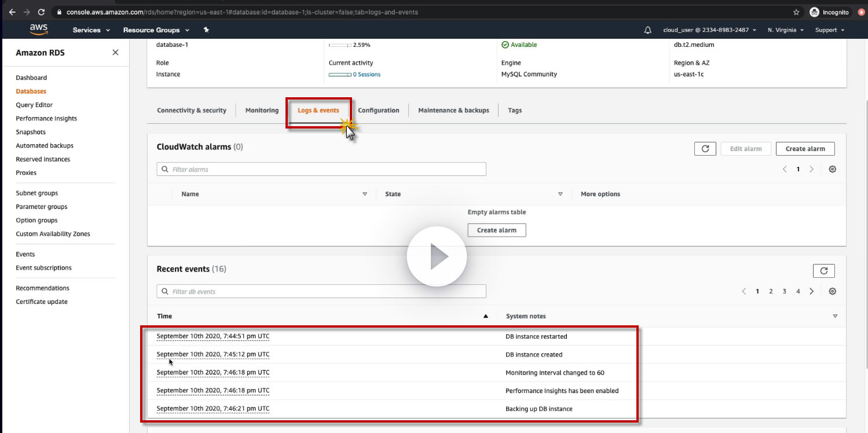Go back using the browser back arrow
The width and height of the screenshot is (868, 433).
pos(12,12)
